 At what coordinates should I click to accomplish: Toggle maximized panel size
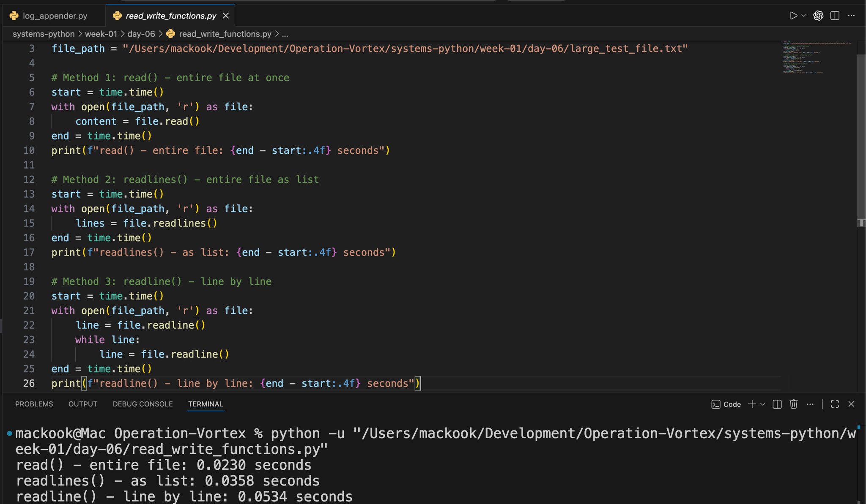click(835, 404)
